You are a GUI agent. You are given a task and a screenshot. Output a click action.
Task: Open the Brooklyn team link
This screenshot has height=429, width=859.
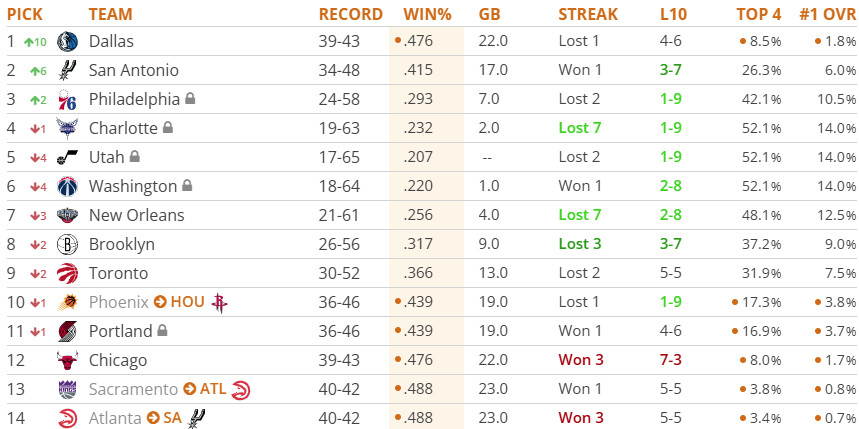(x=121, y=244)
